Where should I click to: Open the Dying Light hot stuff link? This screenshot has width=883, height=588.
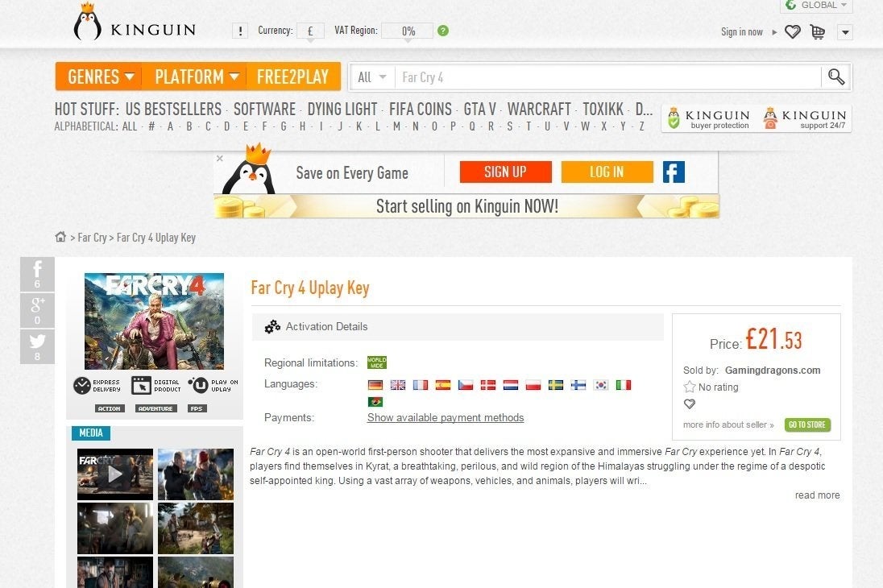point(342,109)
